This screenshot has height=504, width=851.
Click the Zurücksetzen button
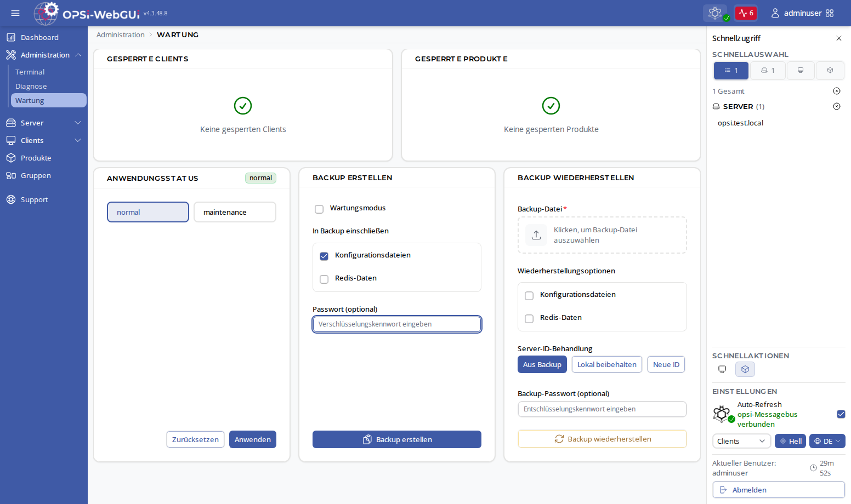click(195, 439)
